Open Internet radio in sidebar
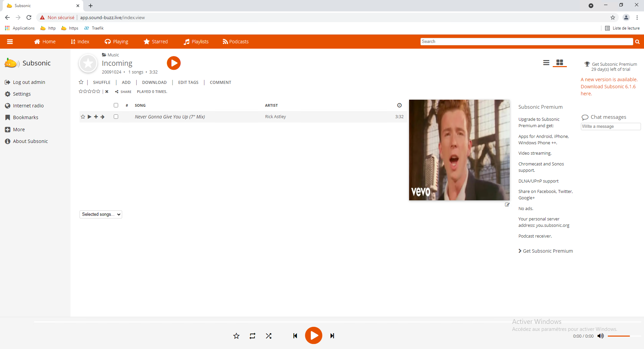644x349 pixels. click(24, 106)
